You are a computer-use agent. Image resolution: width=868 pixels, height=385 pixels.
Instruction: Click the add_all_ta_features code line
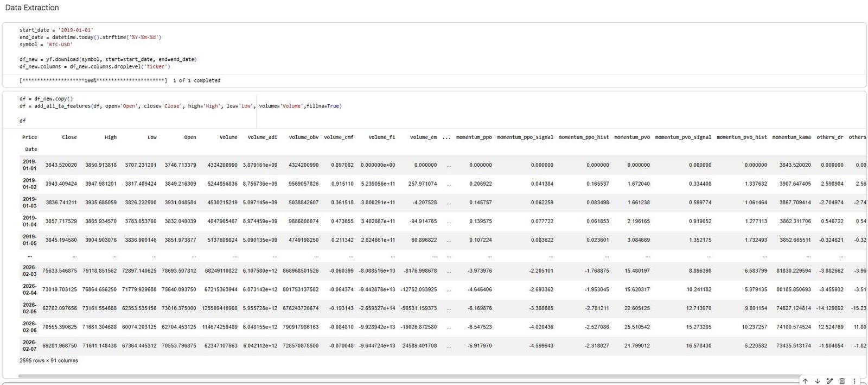(181, 106)
